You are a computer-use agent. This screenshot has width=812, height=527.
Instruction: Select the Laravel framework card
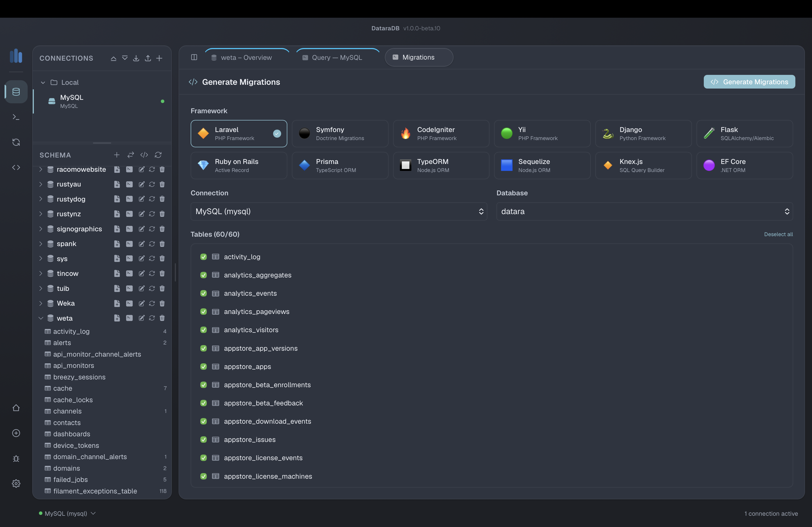(239, 134)
